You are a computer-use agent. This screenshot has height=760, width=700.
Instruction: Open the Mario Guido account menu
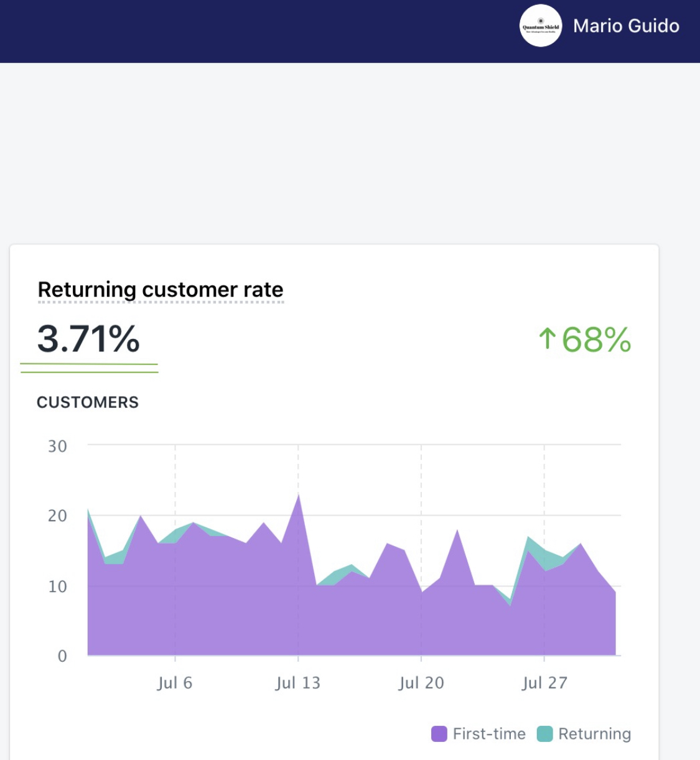pos(625,26)
